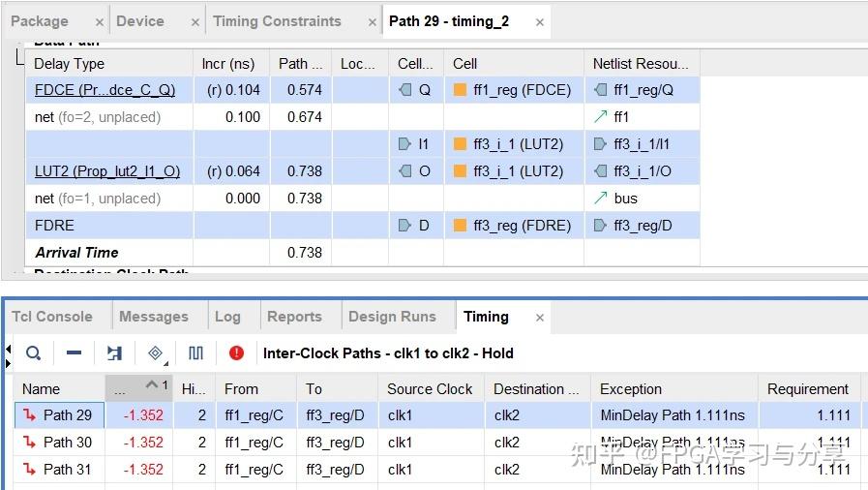
Task: Select the Path 30 row
Action: point(68,443)
